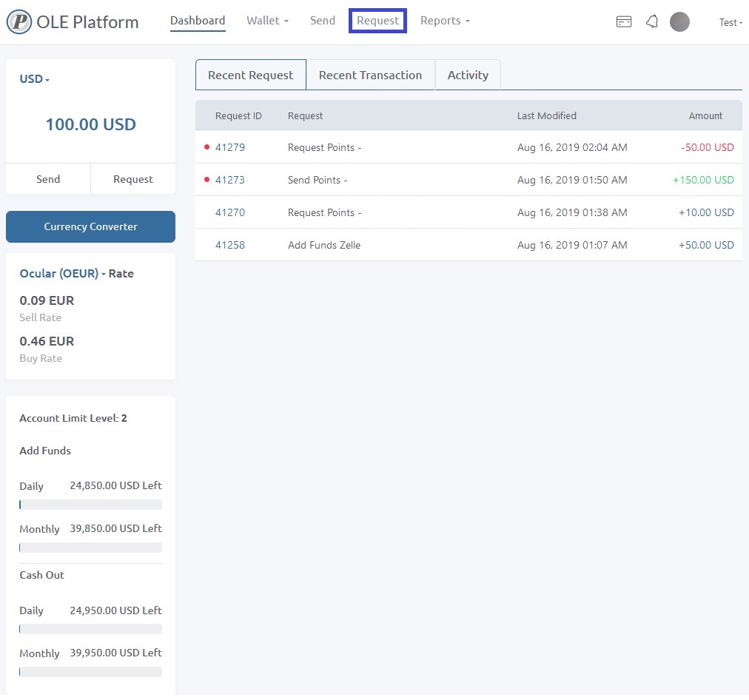Image resolution: width=749 pixels, height=700 pixels.
Task: Switch to the Recent Request tab
Action: 251,75
